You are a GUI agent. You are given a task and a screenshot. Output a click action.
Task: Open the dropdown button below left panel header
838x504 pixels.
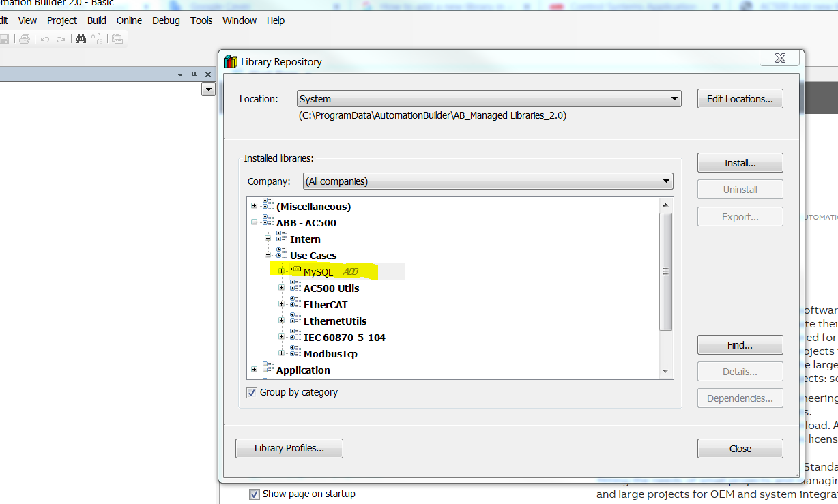pos(208,89)
